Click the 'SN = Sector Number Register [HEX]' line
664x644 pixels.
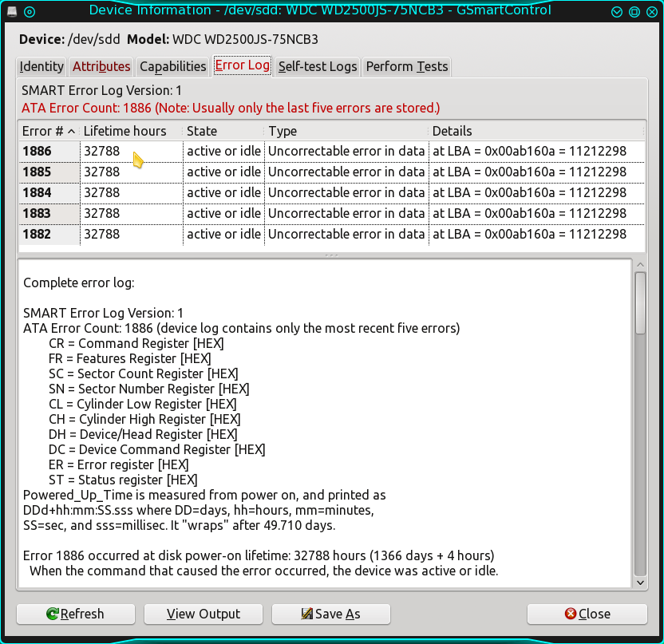coord(149,389)
